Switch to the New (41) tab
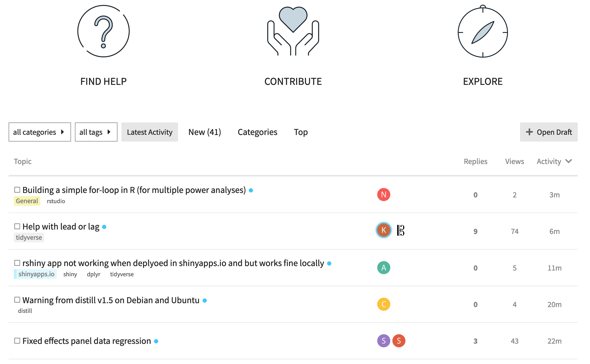 [x=205, y=132]
